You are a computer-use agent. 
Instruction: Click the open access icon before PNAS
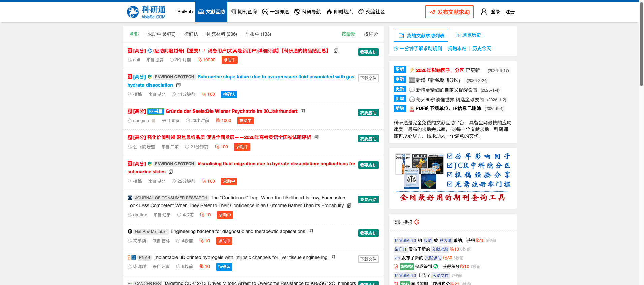point(129,257)
